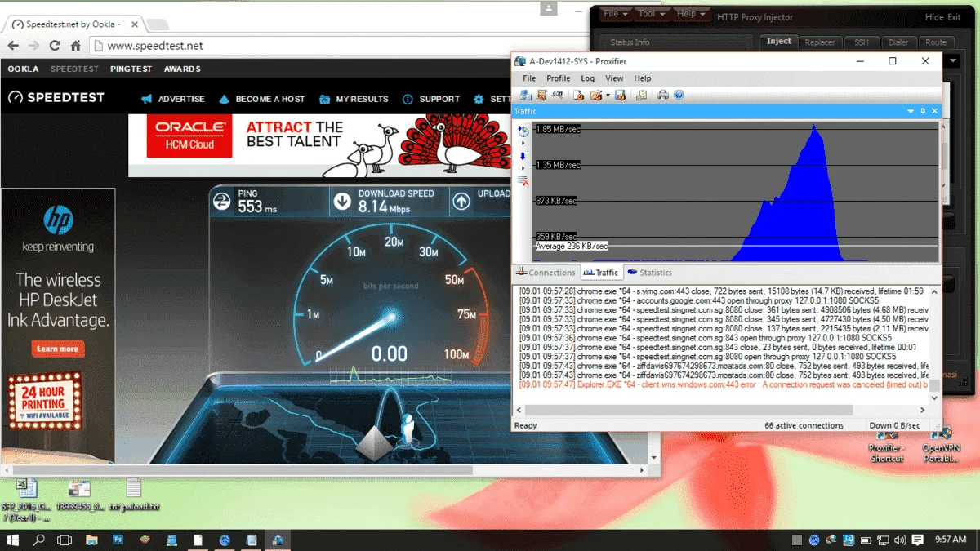This screenshot has height=551, width=980.
Task: Click Exit in HTTP Proxy Injector window
Action: coord(955,17)
